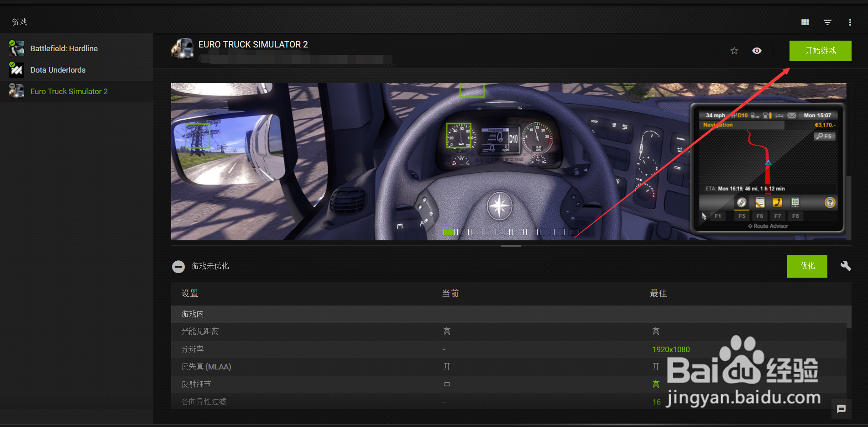868x427 pixels.
Task: Click the Battlefield: Hardline game icon
Action: (16, 48)
